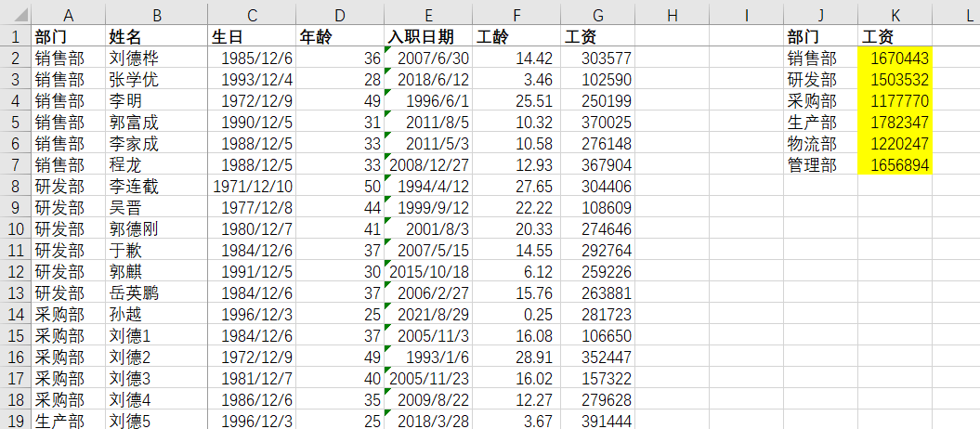Viewport: 980px width, 429px height.
Task: Click hire date cell 2007/6/30
Action: (429, 58)
